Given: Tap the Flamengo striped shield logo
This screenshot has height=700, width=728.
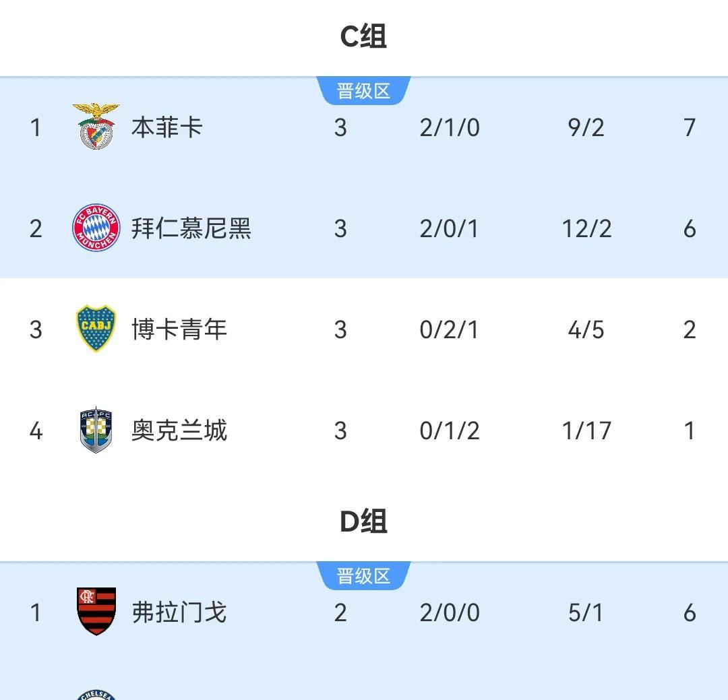Looking at the screenshot, I should pos(96,611).
